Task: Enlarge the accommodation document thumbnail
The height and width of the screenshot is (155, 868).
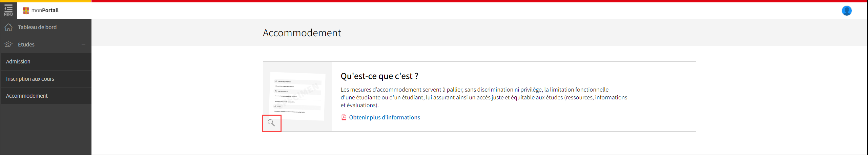Action: coord(297,96)
